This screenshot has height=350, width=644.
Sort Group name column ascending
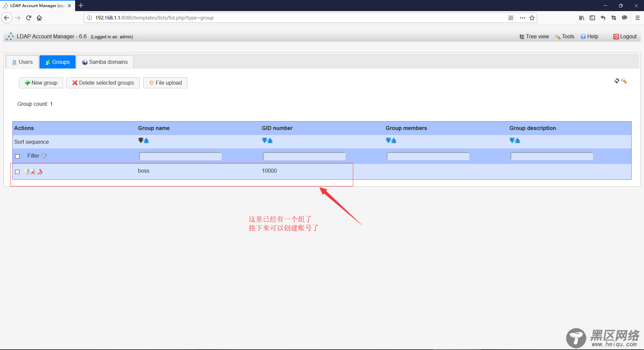coord(146,140)
